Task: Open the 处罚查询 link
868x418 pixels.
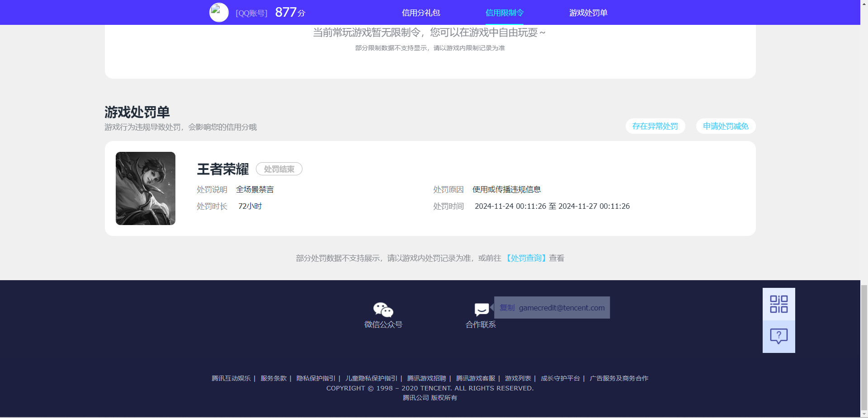Action: [526, 258]
